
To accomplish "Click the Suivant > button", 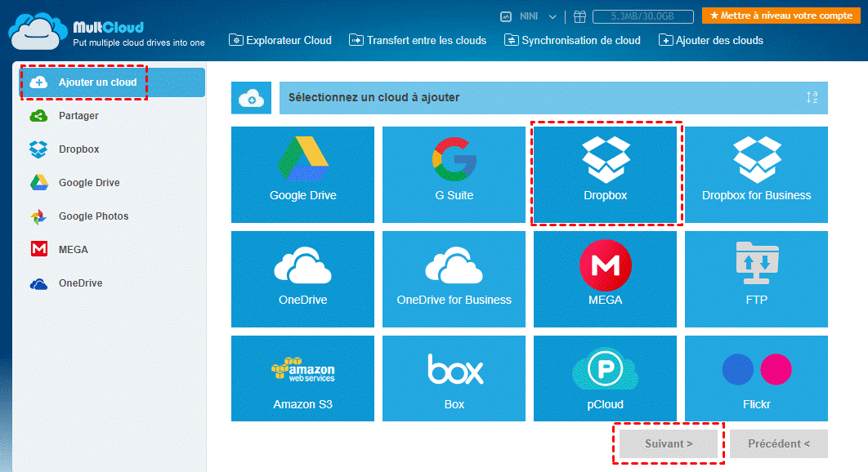I will (x=669, y=443).
